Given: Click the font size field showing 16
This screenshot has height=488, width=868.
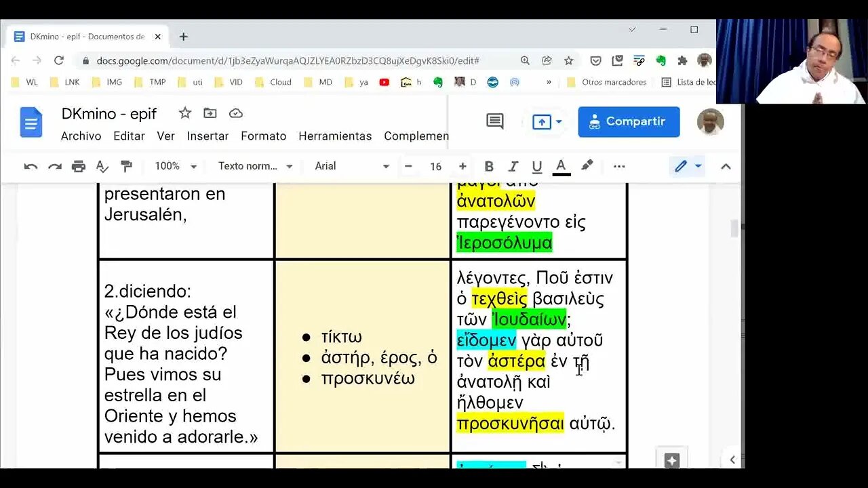Looking at the screenshot, I should click(x=435, y=166).
